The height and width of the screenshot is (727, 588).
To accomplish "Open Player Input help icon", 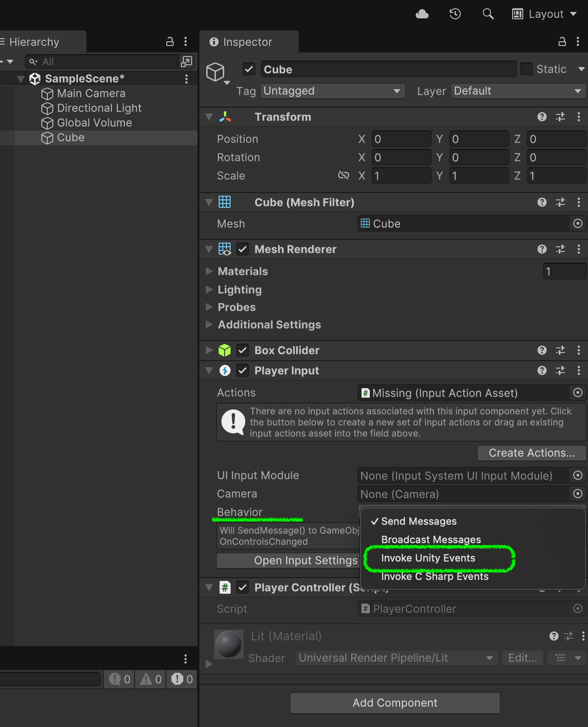I will [x=542, y=370].
